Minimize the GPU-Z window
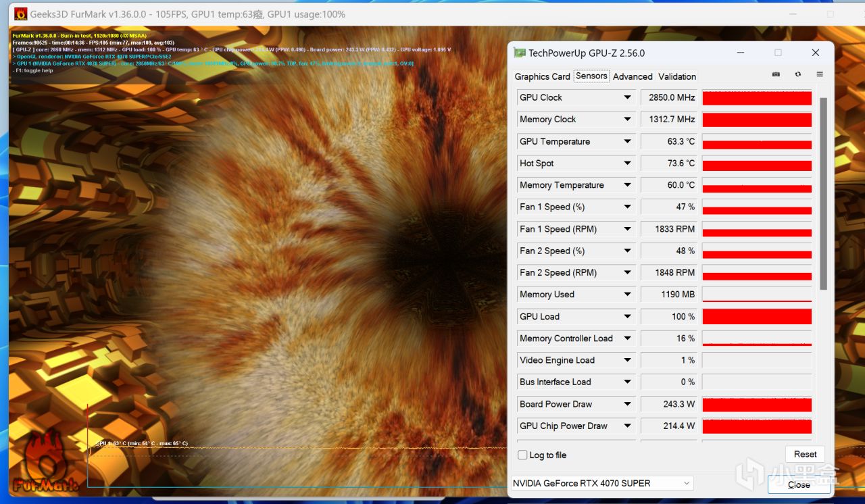The height and width of the screenshot is (504, 865). coord(741,53)
